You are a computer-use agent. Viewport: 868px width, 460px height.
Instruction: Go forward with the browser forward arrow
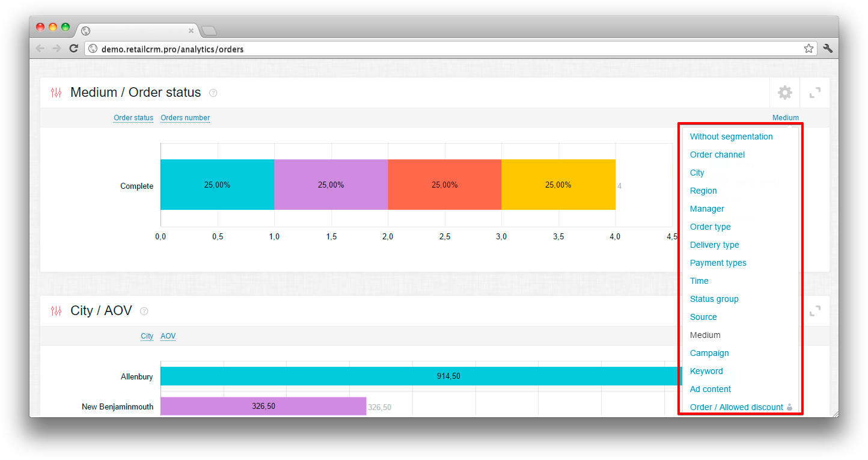point(57,49)
